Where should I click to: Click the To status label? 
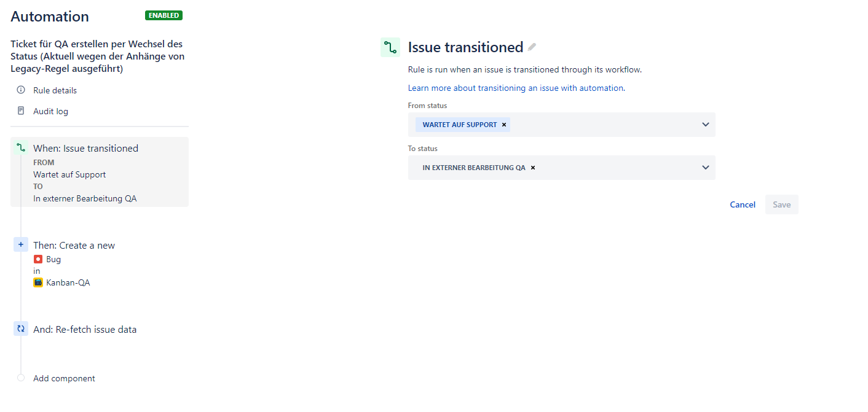tap(423, 149)
